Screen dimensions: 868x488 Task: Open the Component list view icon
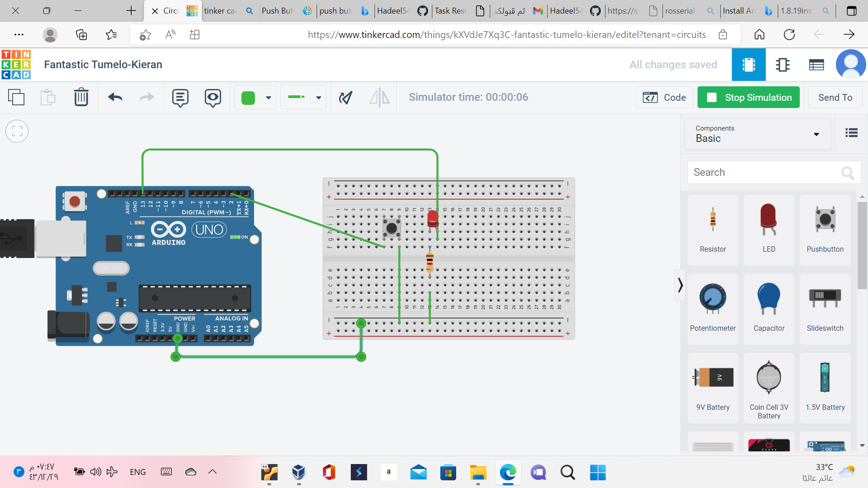tap(816, 65)
